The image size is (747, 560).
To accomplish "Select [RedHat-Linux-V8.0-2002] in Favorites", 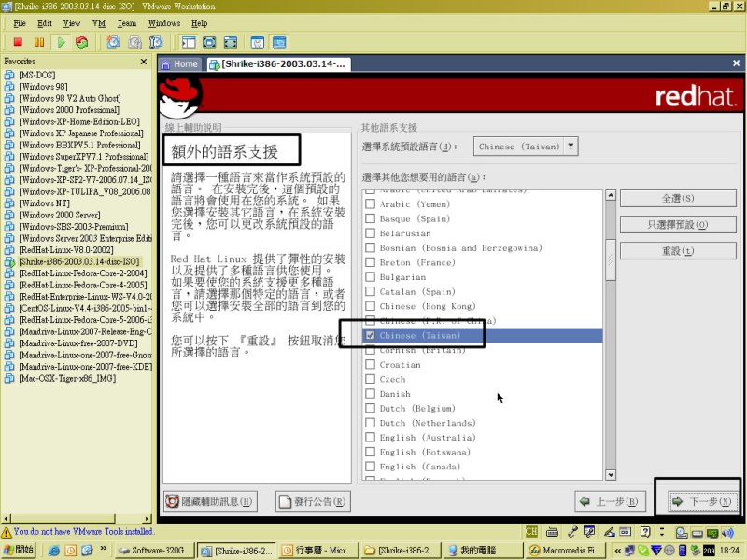I will point(65,250).
